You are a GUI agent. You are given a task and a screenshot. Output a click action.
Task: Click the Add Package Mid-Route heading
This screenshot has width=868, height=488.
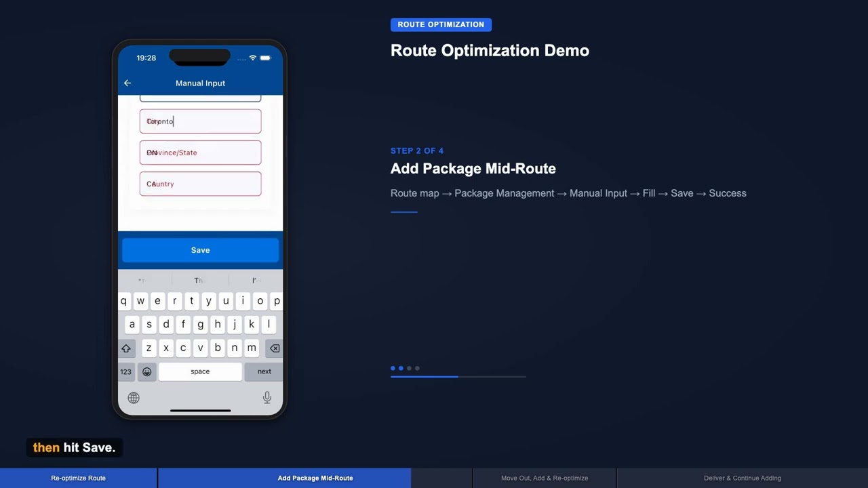(473, 169)
